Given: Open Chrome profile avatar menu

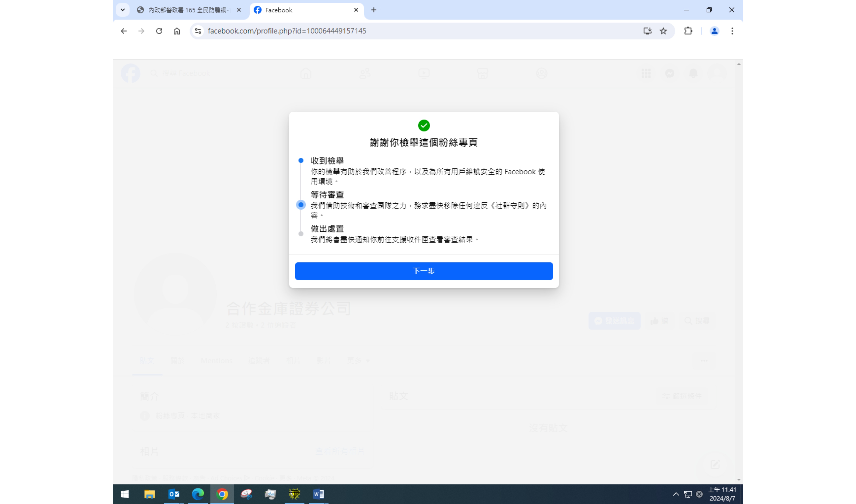Looking at the screenshot, I should coord(714,31).
